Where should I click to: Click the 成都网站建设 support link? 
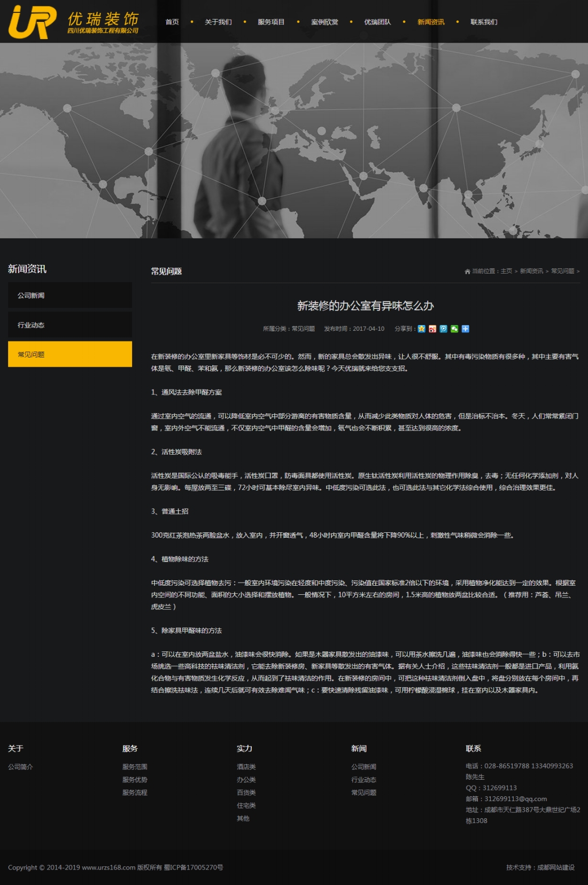[556, 867]
